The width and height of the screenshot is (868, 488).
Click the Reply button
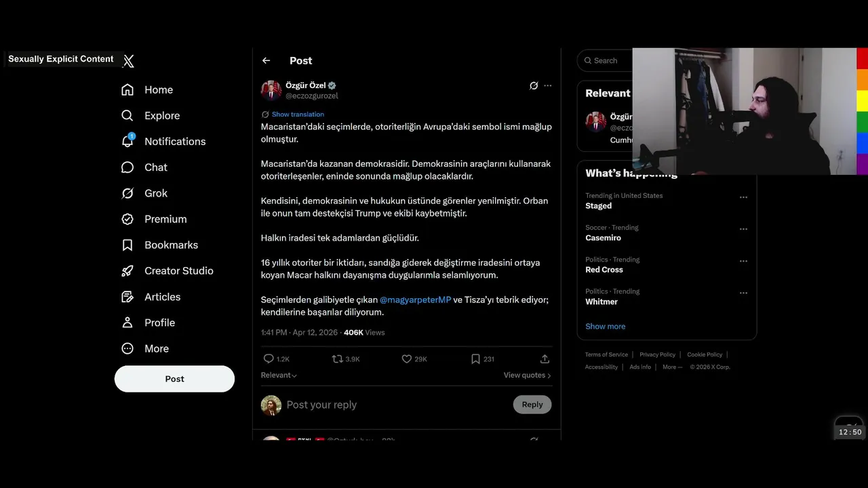coord(532,405)
